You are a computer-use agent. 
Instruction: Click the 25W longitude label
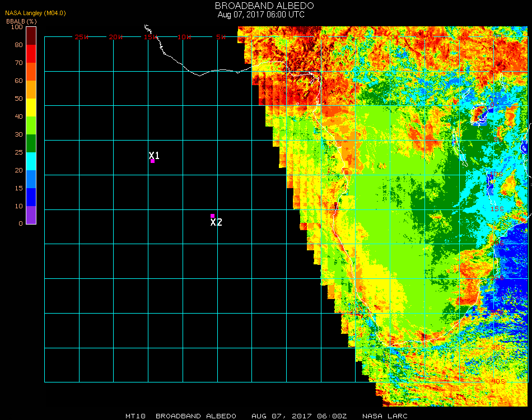(x=82, y=37)
